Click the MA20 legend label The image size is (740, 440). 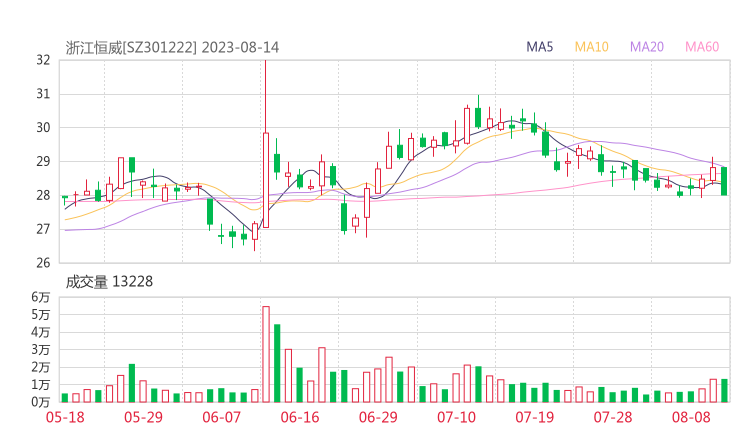point(647,47)
